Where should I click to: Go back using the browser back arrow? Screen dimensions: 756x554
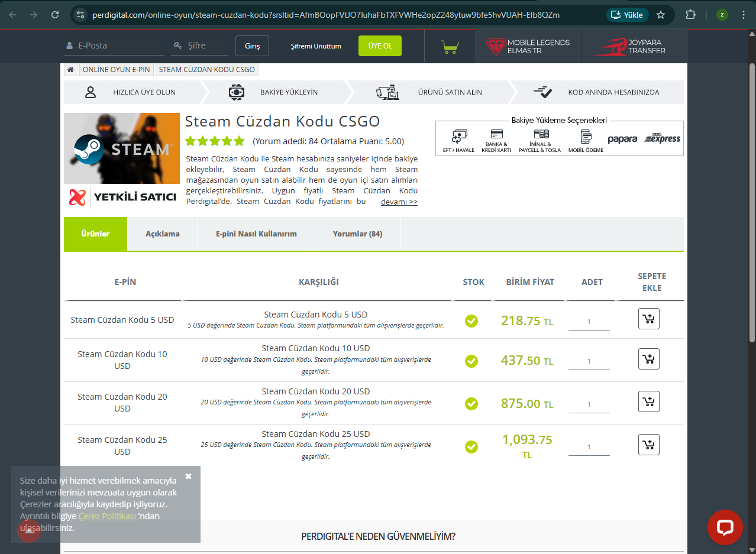[x=12, y=15]
